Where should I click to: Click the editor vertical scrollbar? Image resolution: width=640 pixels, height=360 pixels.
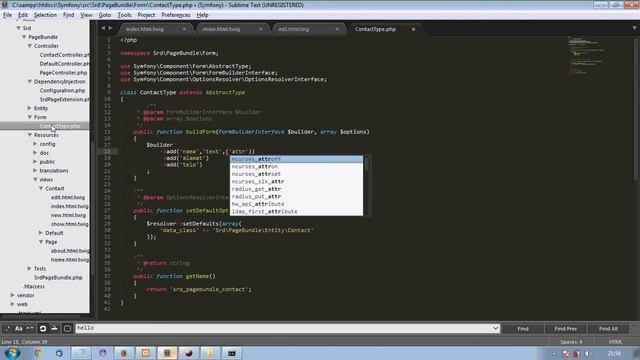[636, 108]
